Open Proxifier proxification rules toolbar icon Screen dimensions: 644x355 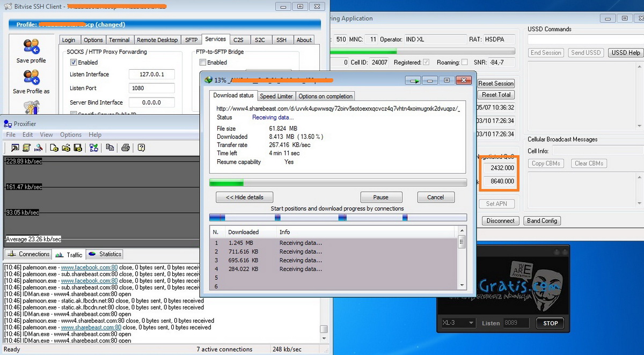26,147
